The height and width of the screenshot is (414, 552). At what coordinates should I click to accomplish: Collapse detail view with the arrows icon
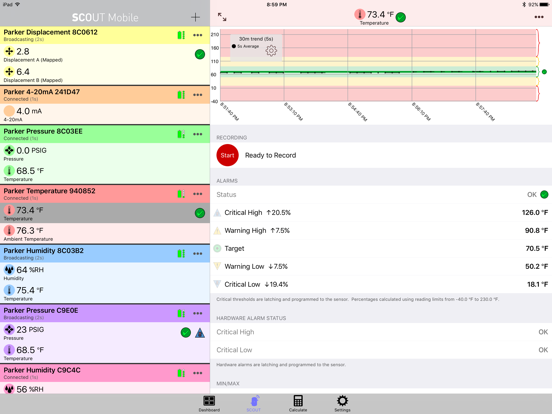point(222,17)
